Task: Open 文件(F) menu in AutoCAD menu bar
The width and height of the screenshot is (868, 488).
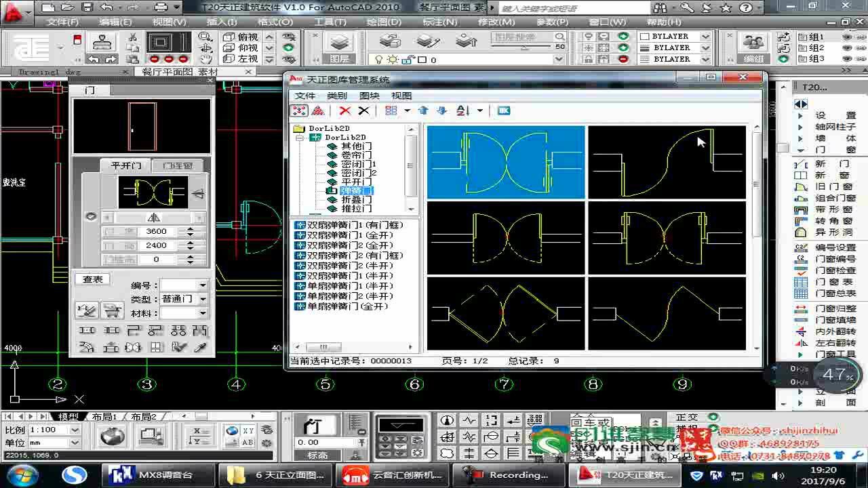Action: (62, 22)
